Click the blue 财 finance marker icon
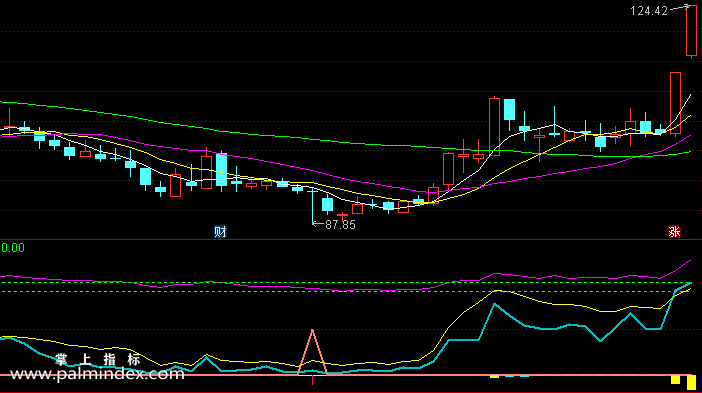The height and width of the screenshot is (393, 702). point(220,231)
